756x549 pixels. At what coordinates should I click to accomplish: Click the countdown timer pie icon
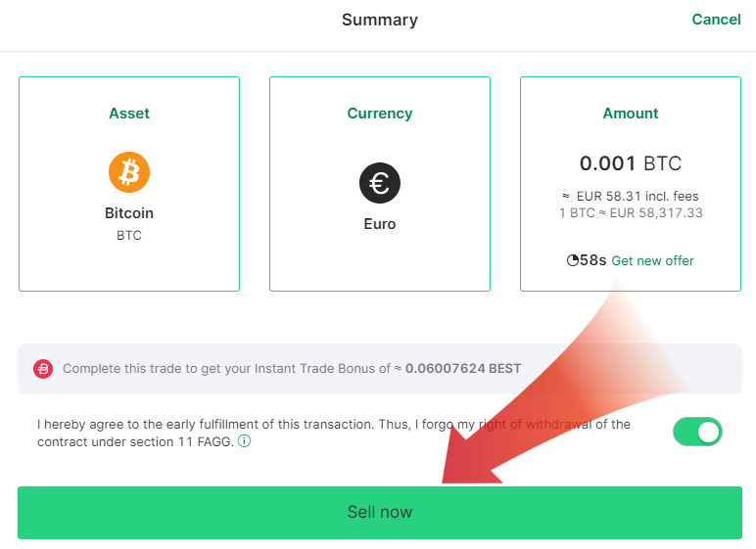click(x=573, y=260)
